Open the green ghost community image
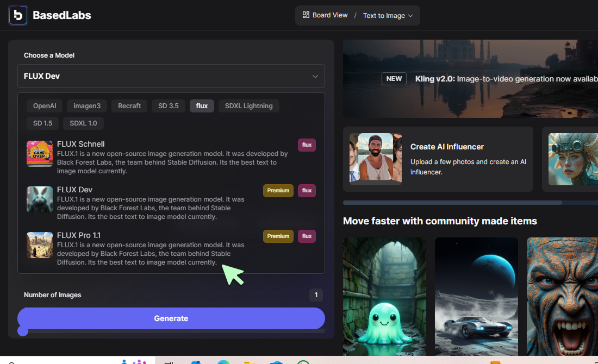598x364 pixels. click(x=384, y=297)
